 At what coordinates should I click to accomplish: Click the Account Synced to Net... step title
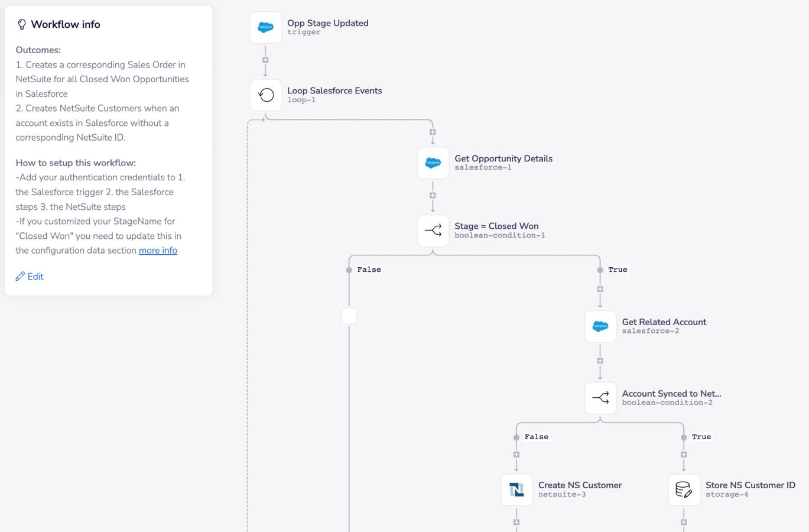point(671,394)
